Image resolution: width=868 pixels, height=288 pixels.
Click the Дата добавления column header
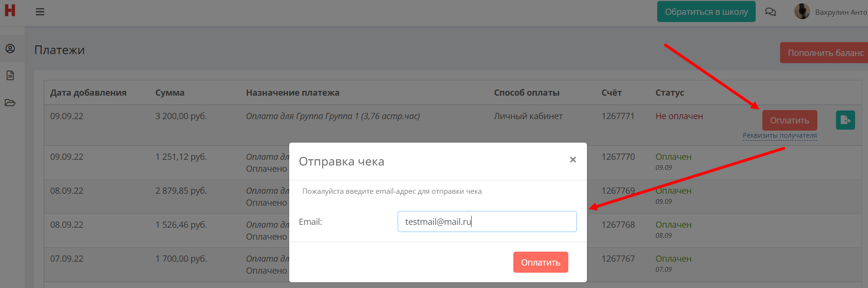point(88,92)
